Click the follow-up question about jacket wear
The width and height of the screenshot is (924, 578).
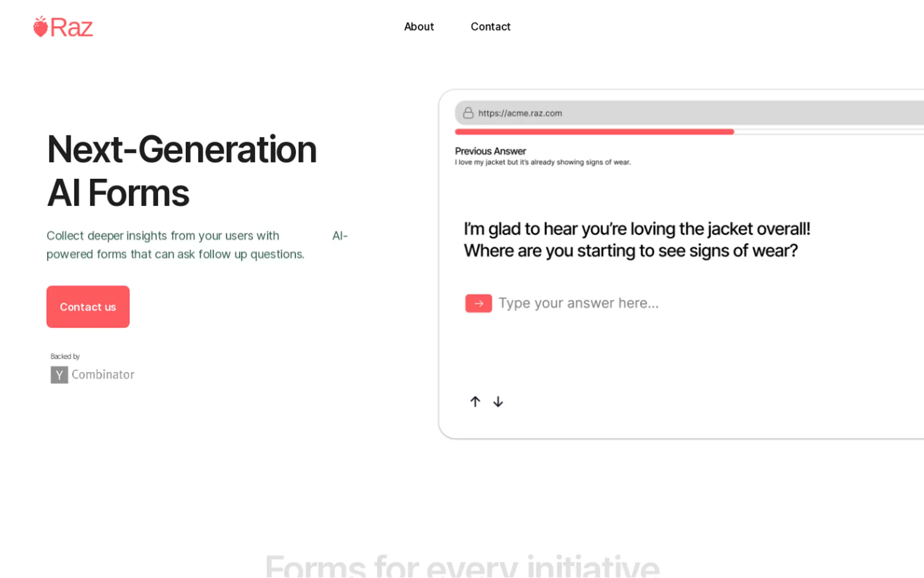pyautogui.click(x=636, y=240)
